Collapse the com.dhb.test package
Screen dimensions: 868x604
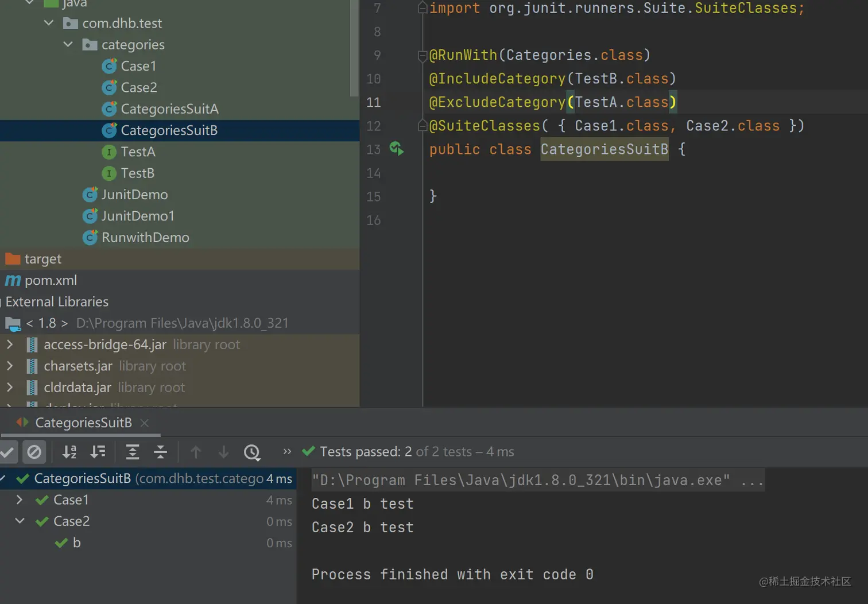[49, 23]
